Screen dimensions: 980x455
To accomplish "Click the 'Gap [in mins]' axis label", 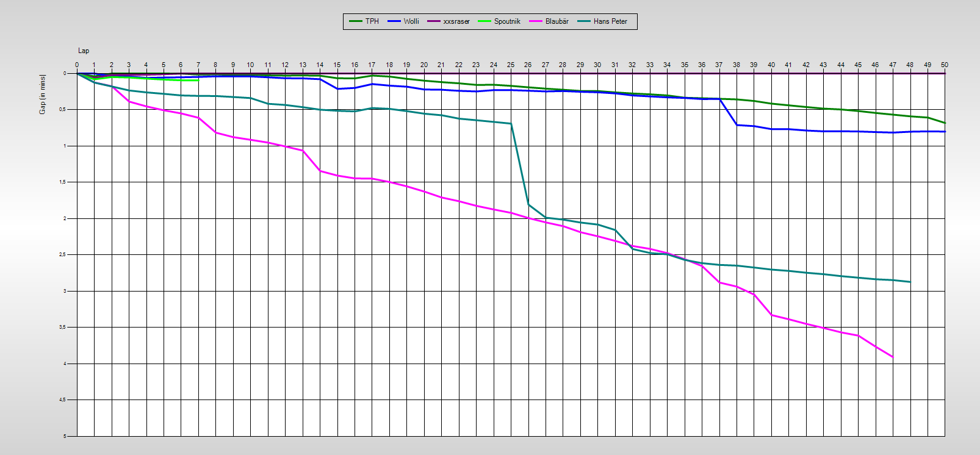I will 43,94.
